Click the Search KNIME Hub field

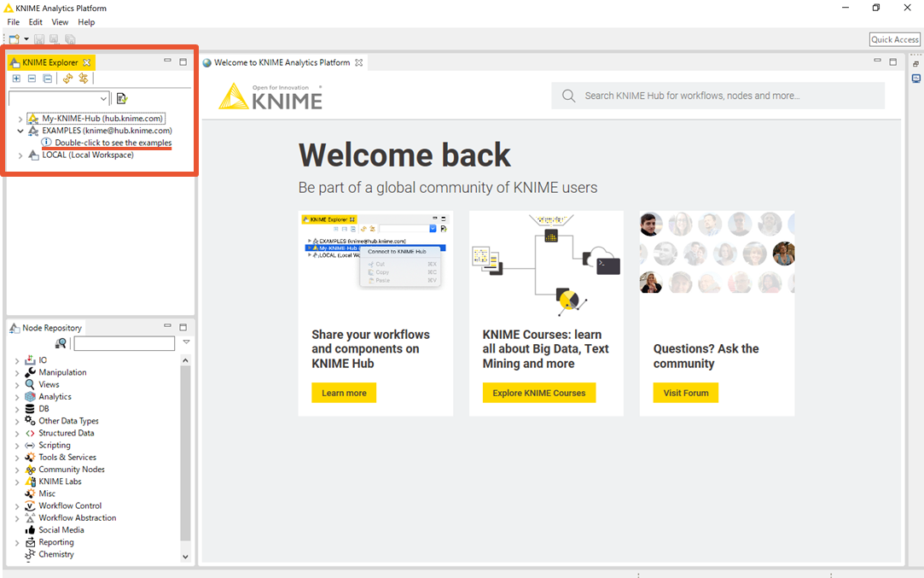click(718, 96)
